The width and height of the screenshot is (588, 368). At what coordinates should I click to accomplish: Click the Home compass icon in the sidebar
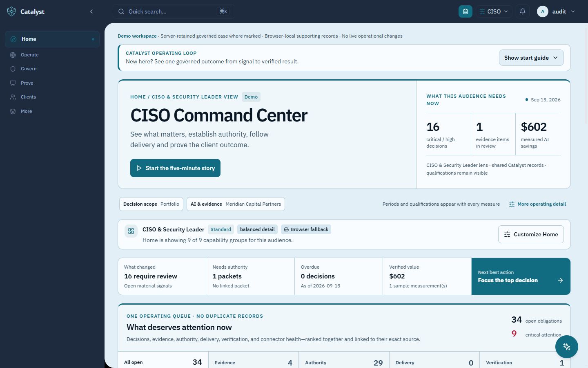click(x=13, y=39)
